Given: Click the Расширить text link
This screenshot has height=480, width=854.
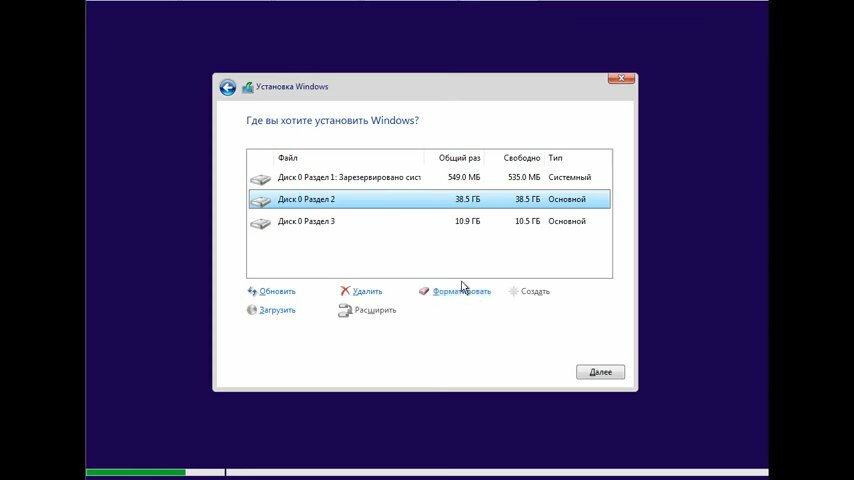Looking at the screenshot, I should (x=375, y=310).
